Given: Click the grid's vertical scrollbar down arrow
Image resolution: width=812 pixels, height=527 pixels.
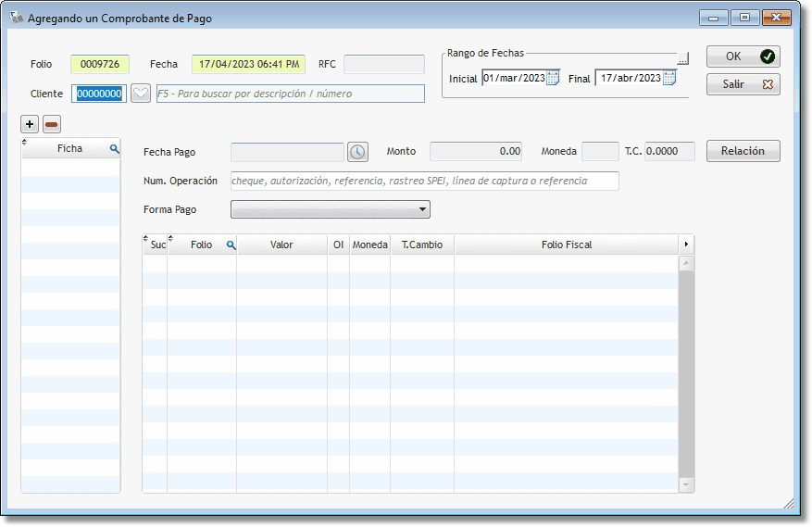Looking at the screenshot, I should (686, 484).
